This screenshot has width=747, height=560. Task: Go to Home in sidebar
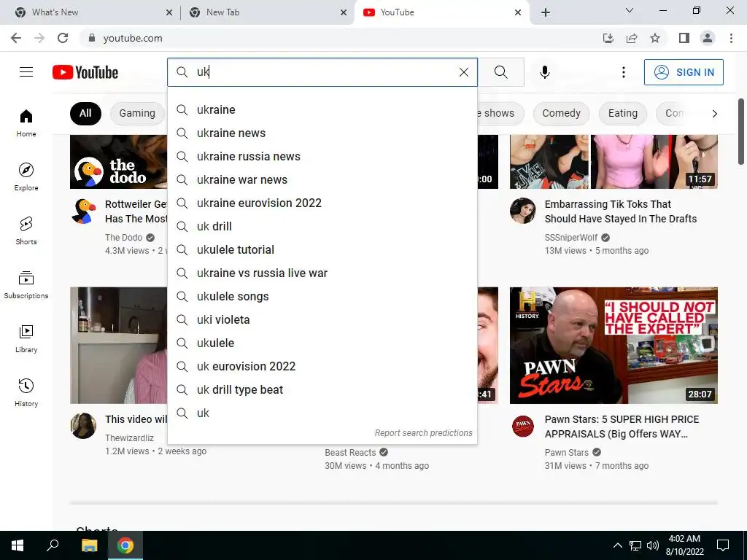point(26,122)
